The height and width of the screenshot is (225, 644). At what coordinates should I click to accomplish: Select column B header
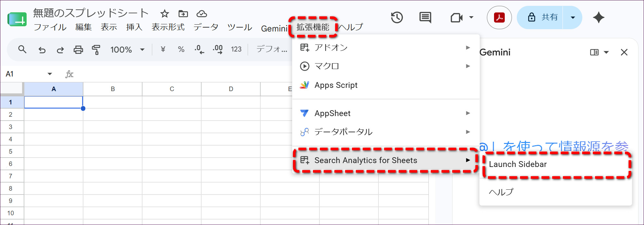tap(113, 89)
